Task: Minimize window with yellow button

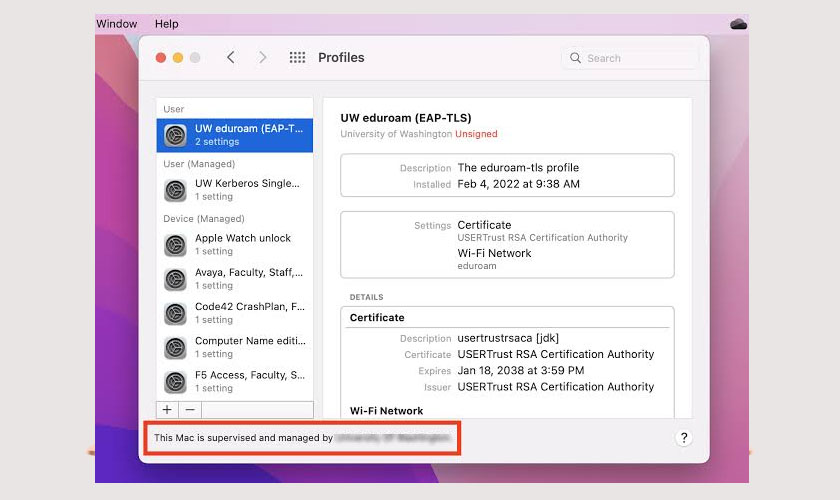Action: coord(178,57)
